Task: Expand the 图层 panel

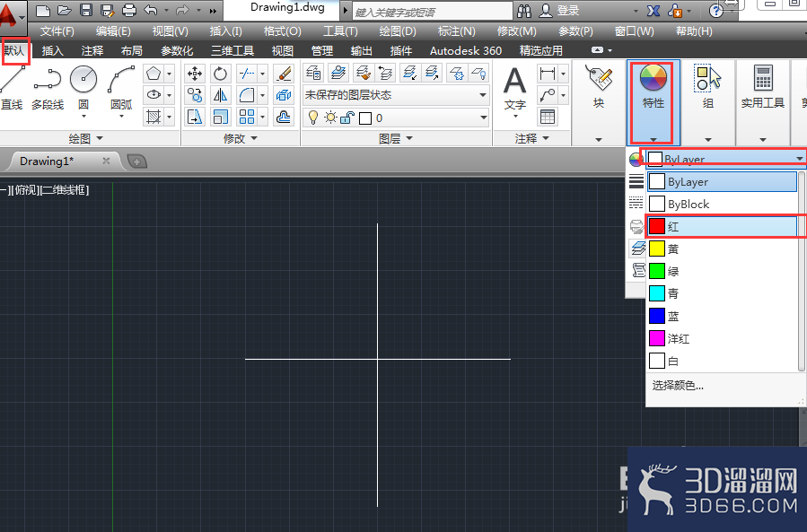Action: pos(396,138)
